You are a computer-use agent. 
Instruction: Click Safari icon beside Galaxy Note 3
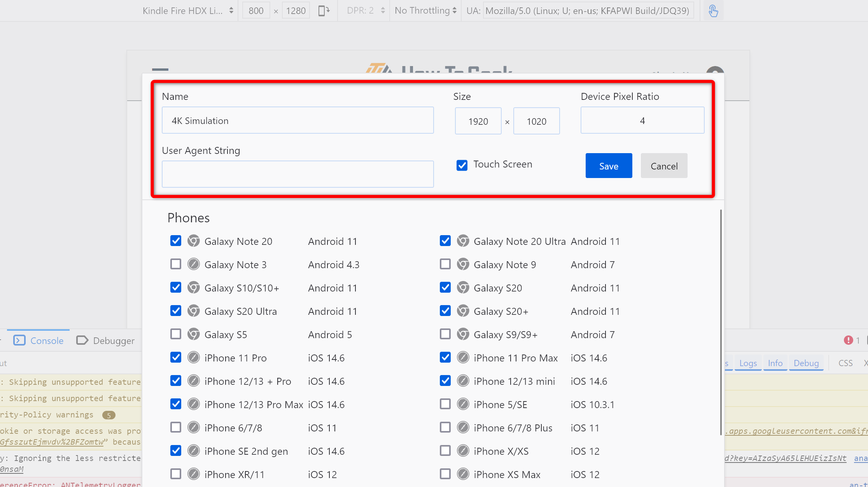194,264
